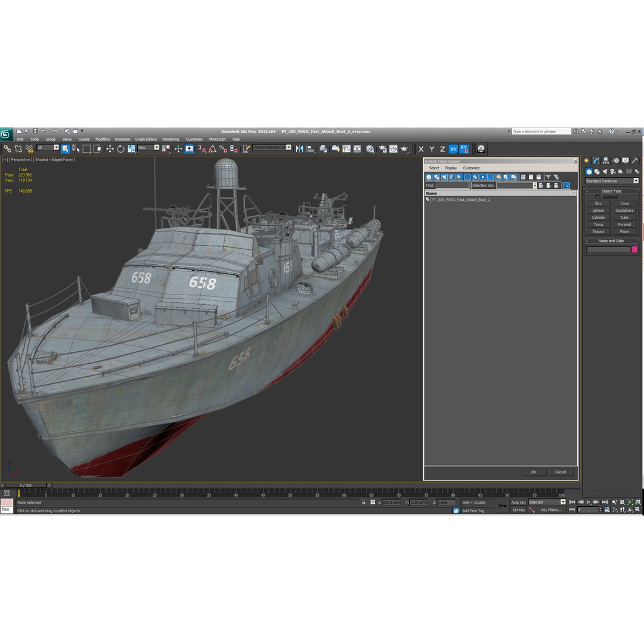Open the Create Selection Set dropdown
644x644 pixels.
(273, 147)
